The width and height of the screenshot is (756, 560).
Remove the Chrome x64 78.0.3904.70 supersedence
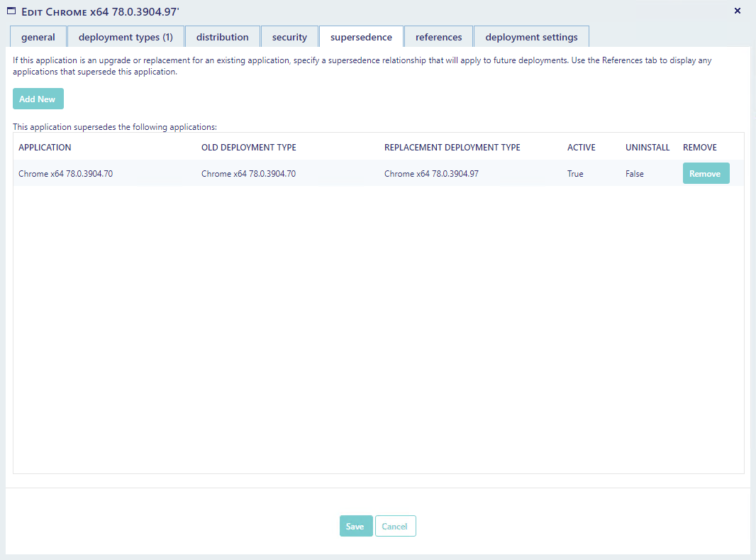[706, 173]
